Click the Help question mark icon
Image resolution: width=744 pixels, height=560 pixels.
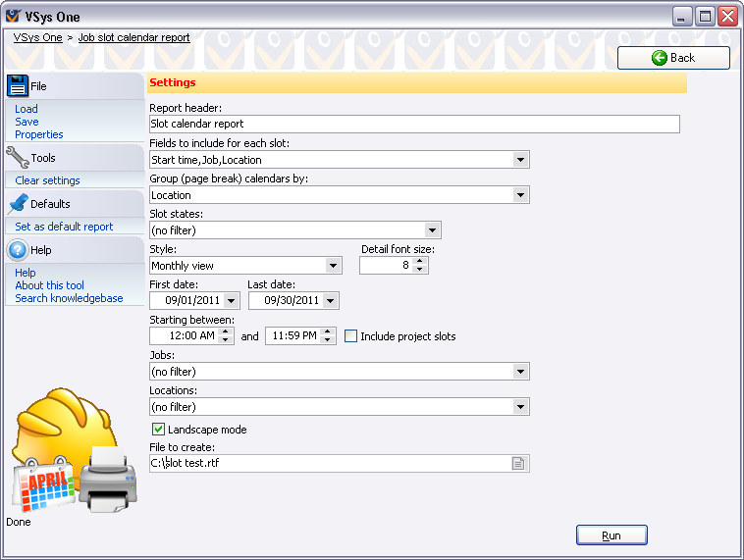(x=18, y=250)
